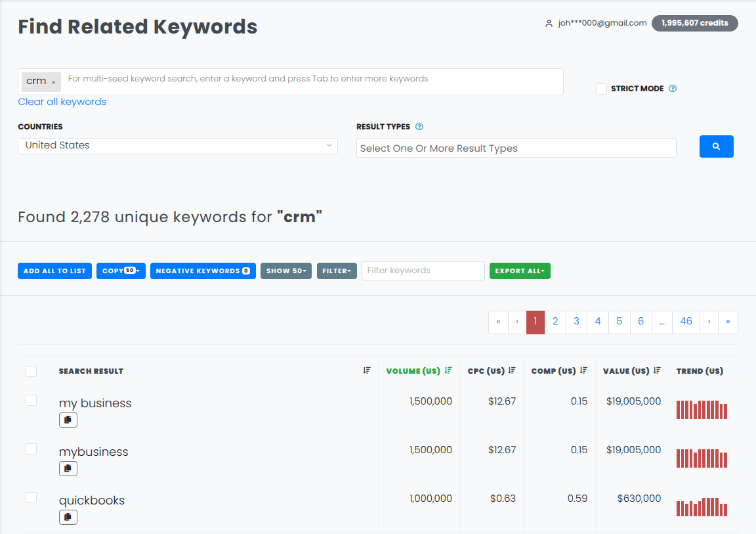Copy the 'my business' keyword using its copy icon
The width and height of the screenshot is (756, 534).
pos(68,420)
